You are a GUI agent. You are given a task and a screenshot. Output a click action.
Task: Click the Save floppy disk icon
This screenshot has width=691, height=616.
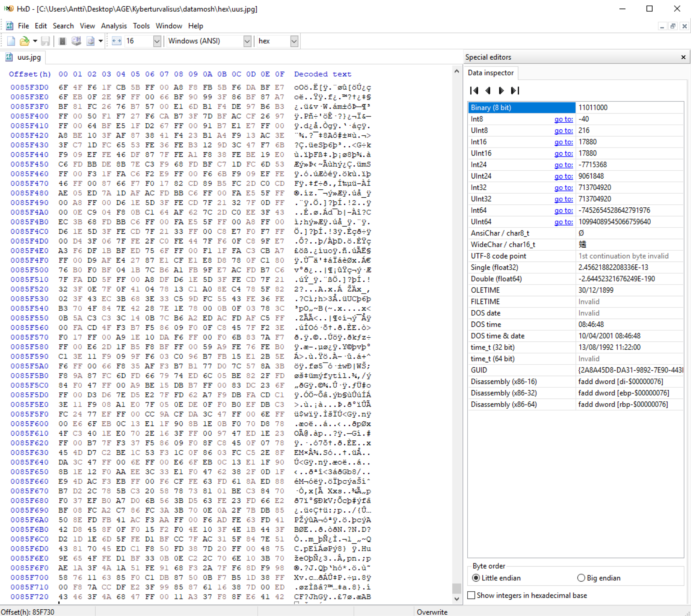click(x=45, y=41)
